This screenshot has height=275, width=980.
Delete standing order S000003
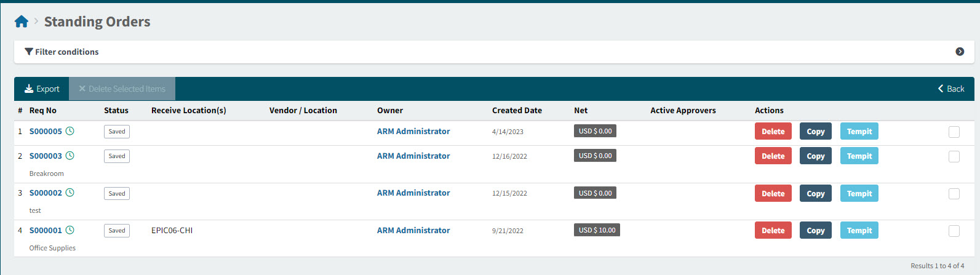click(773, 156)
